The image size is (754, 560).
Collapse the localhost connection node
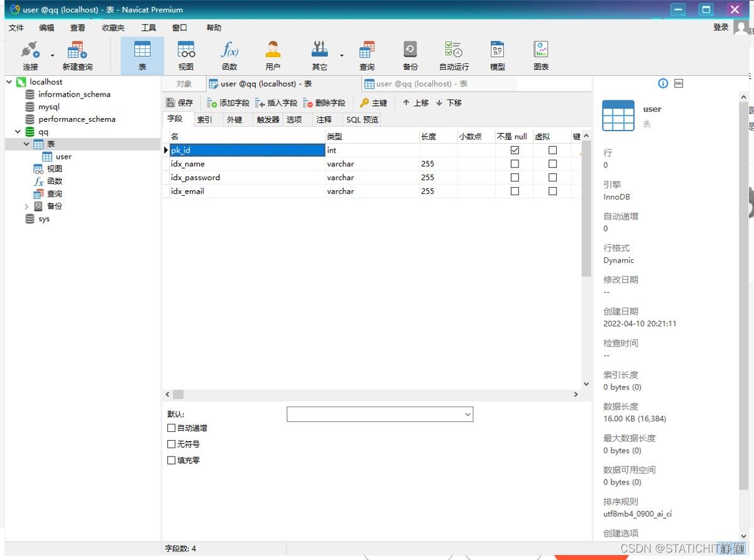coord(9,82)
